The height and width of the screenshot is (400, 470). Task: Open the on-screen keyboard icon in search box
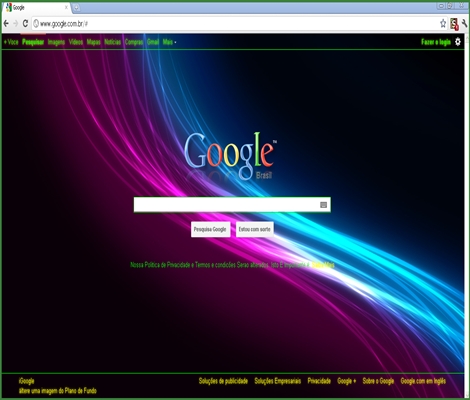(x=323, y=205)
